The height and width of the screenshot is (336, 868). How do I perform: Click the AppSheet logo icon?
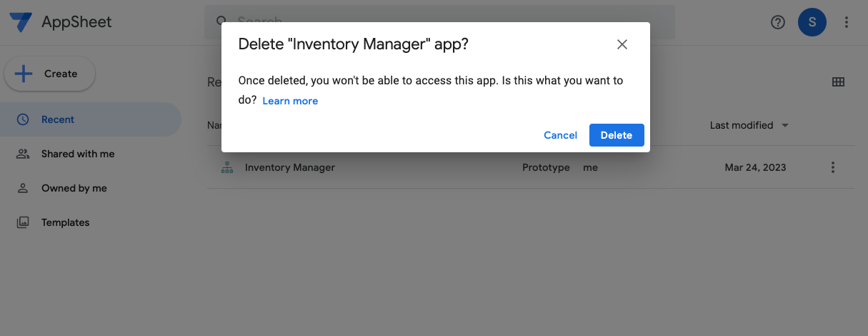click(x=21, y=22)
